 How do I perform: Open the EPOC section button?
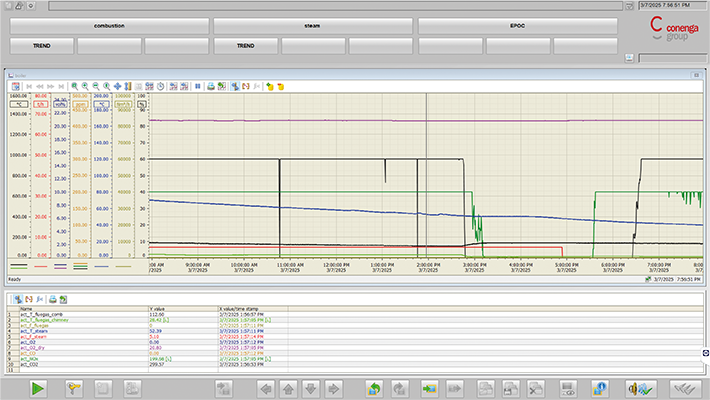point(518,26)
